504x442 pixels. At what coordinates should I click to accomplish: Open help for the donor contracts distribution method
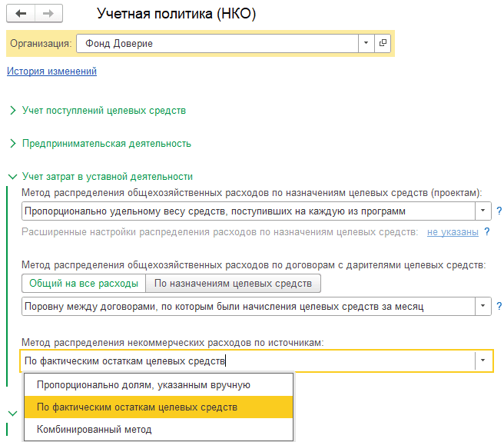499,307
